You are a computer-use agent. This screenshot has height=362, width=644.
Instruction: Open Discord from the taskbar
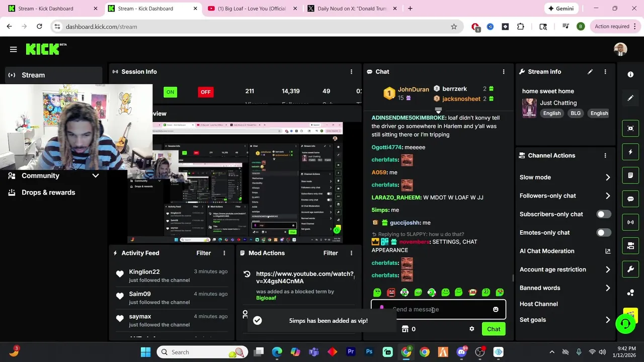461,352
